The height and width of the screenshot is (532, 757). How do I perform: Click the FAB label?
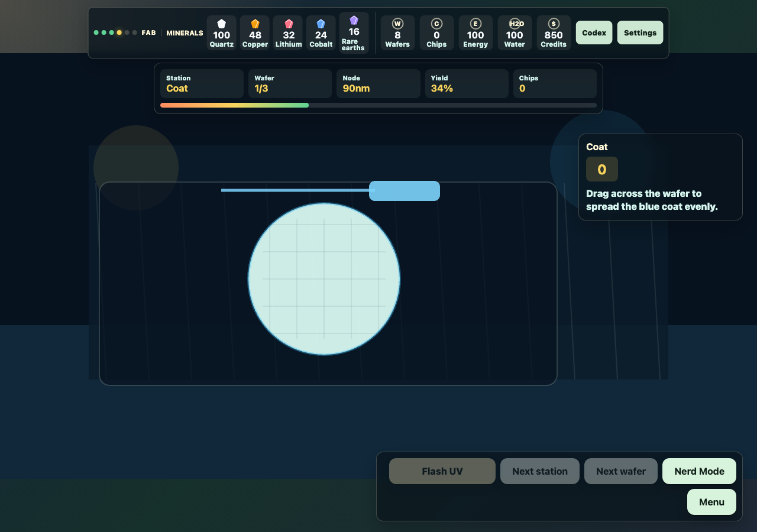(x=148, y=33)
